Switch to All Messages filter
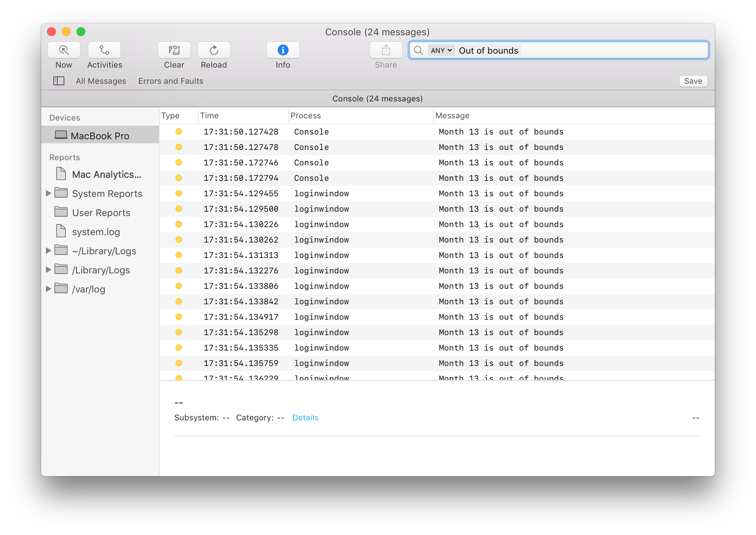 (101, 81)
